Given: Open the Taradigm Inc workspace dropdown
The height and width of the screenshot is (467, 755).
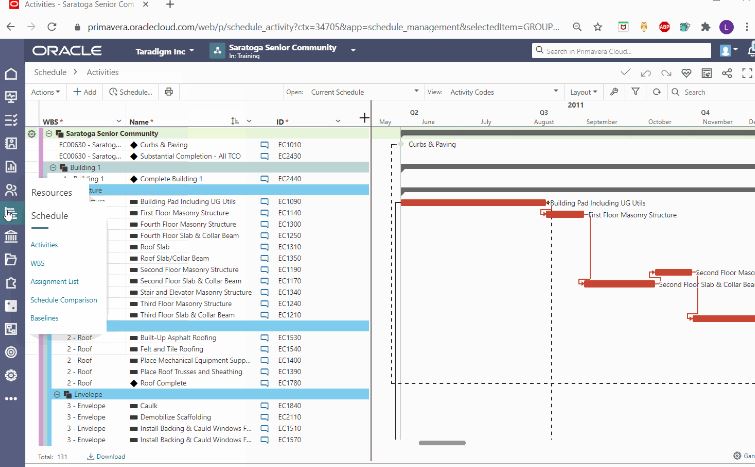Looking at the screenshot, I should pyautogui.click(x=164, y=51).
